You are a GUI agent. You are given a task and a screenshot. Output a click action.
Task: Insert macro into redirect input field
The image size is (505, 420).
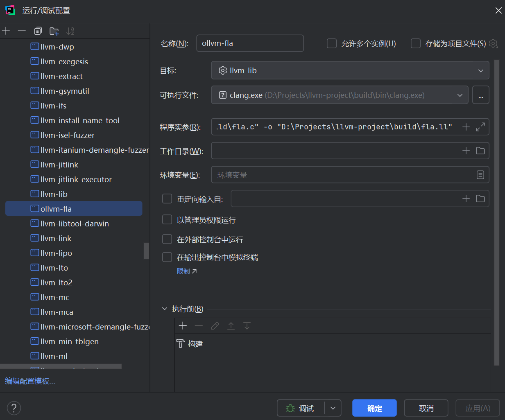pyautogui.click(x=466, y=199)
